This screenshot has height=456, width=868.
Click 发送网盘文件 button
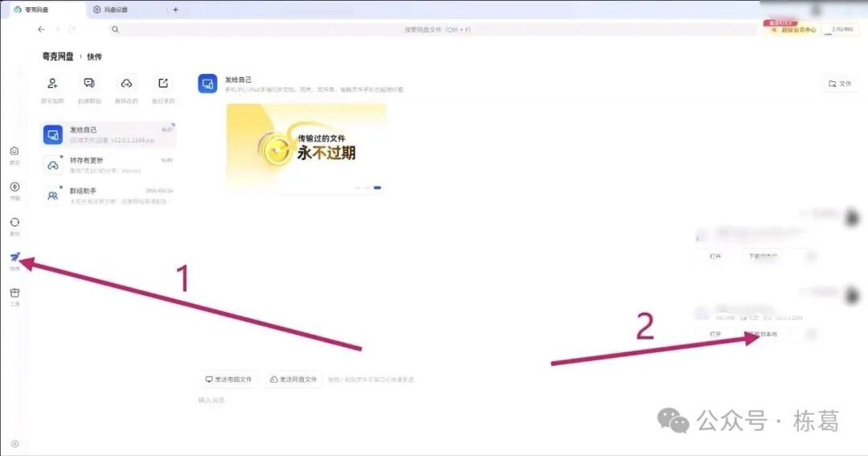293,379
